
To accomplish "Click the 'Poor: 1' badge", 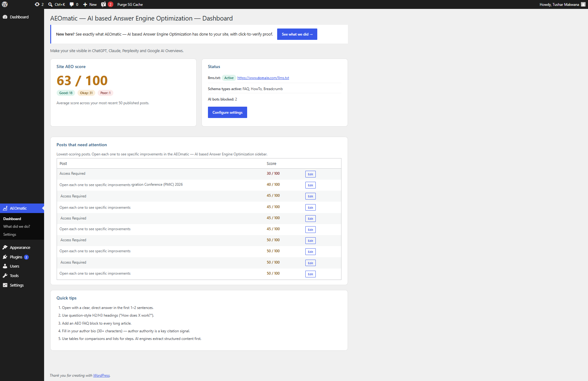I will point(105,93).
